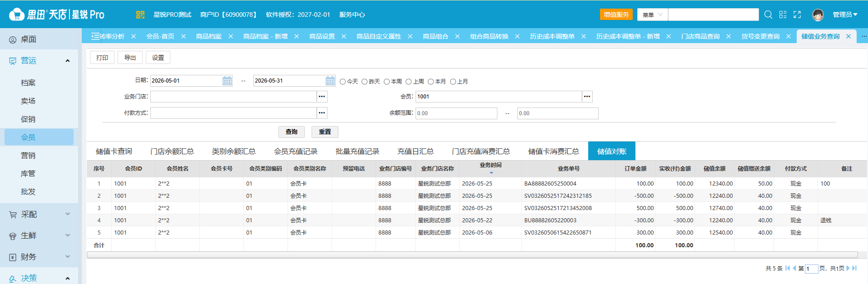The width and height of the screenshot is (868, 284).
Task: Click the administrator avatar picture
Action: (818, 15)
